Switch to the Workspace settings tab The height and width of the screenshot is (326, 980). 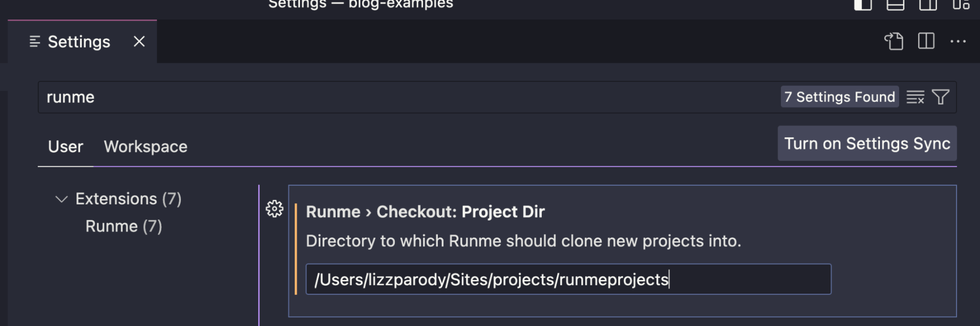145,147
